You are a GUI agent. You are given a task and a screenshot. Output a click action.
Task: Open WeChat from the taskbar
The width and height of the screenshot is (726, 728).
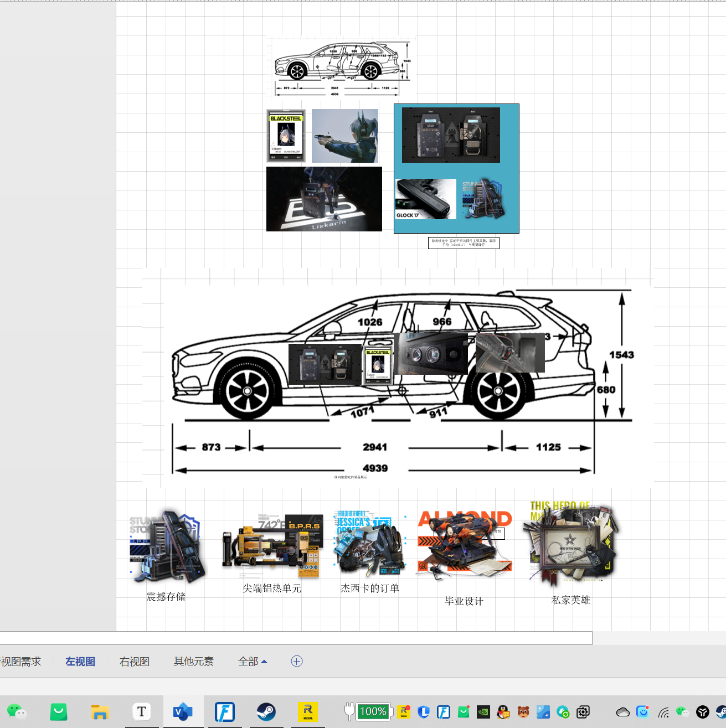pyautogui.click(x=17, y=711)
